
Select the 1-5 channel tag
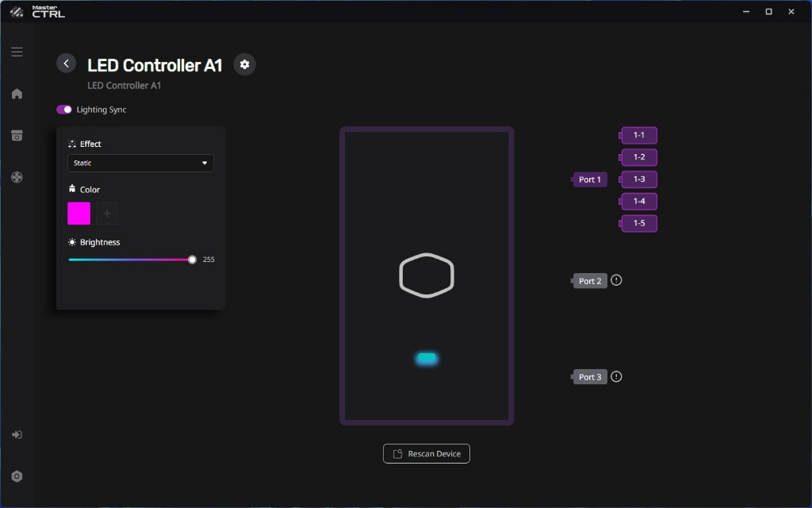coord(639,223)
